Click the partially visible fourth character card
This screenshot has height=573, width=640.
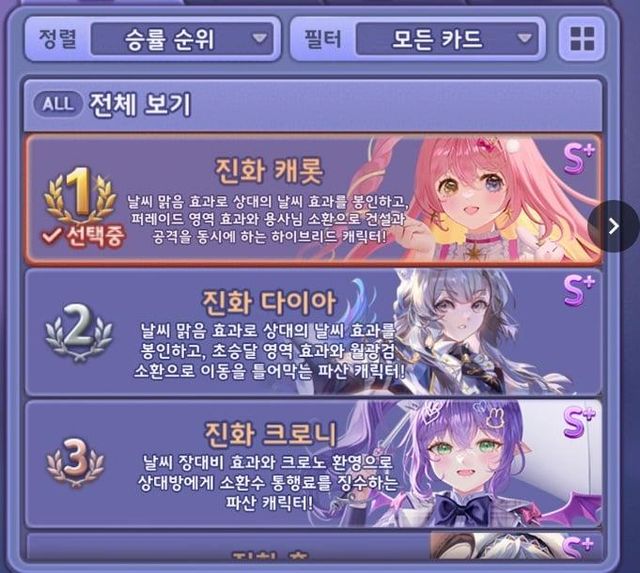point(313,545)
